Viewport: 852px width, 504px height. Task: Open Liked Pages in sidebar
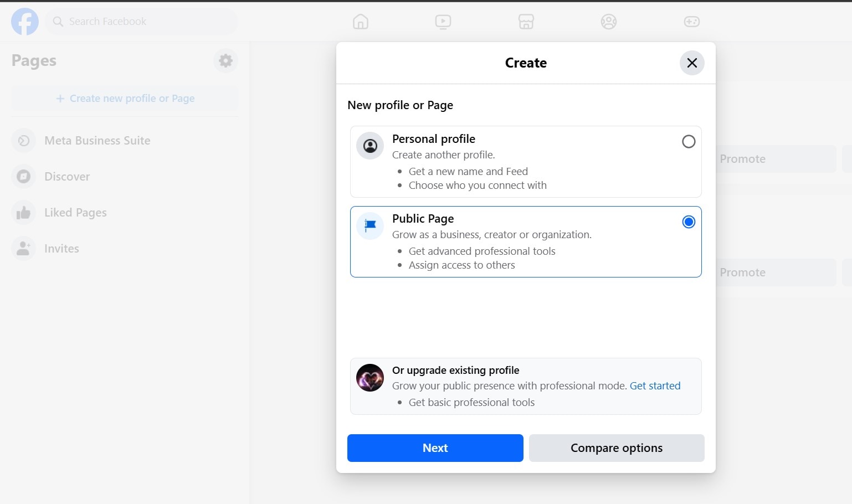coord(125,213)
